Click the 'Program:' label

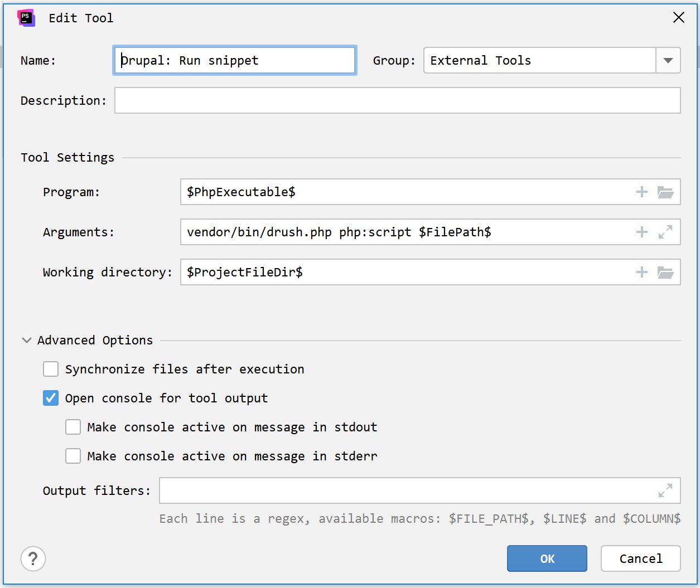point(71,192)
